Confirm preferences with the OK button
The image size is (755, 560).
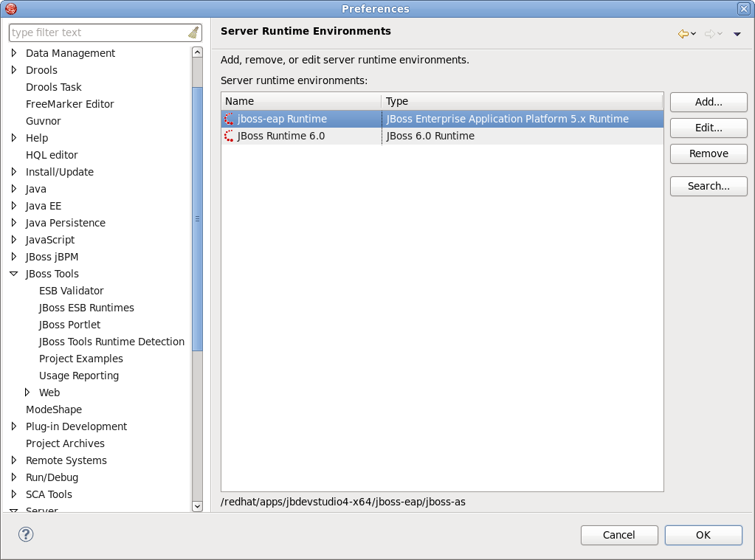[x=703, y=535]
